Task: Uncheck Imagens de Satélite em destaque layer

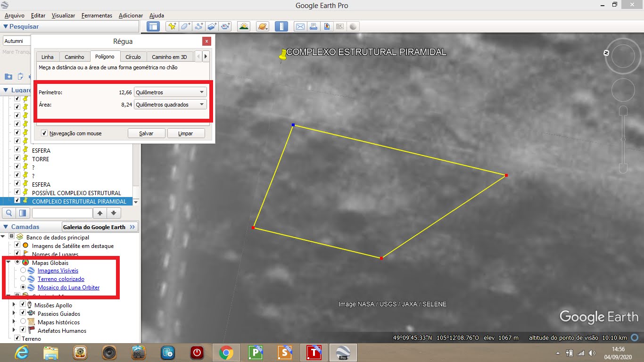Action: (x=17, y=246)
